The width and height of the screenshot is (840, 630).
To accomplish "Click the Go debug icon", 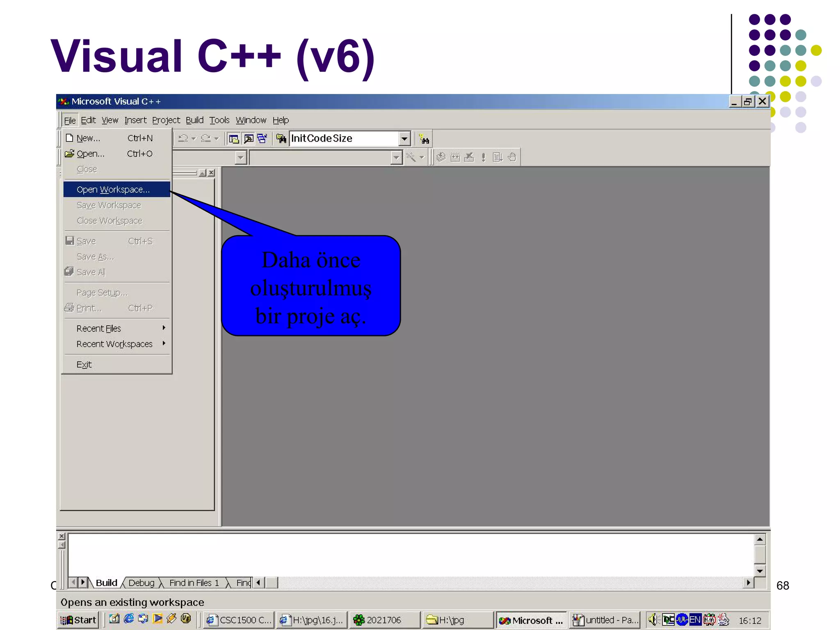I will coord(498,157).
